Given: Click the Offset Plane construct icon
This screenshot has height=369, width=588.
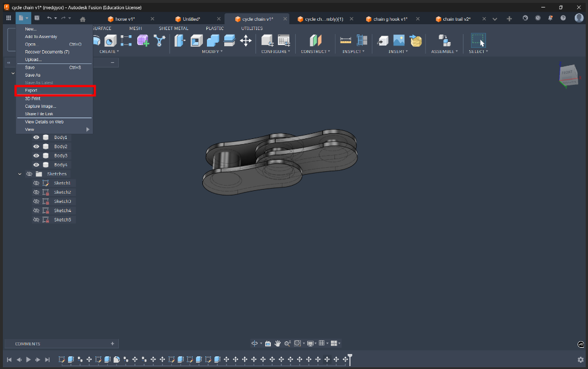Looking at the screenshot, I should tap(315, 40).
